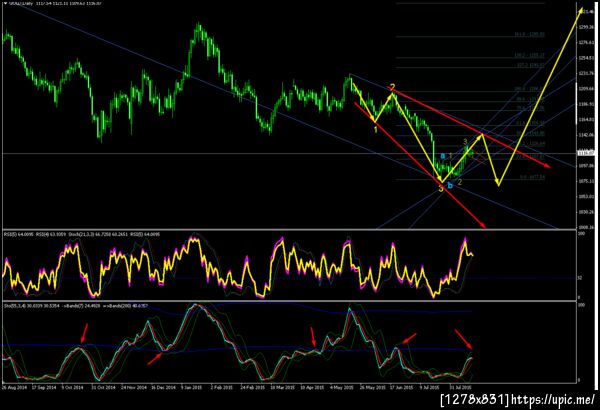Click the 24 Nov 2014 date label

coord(134,387)
